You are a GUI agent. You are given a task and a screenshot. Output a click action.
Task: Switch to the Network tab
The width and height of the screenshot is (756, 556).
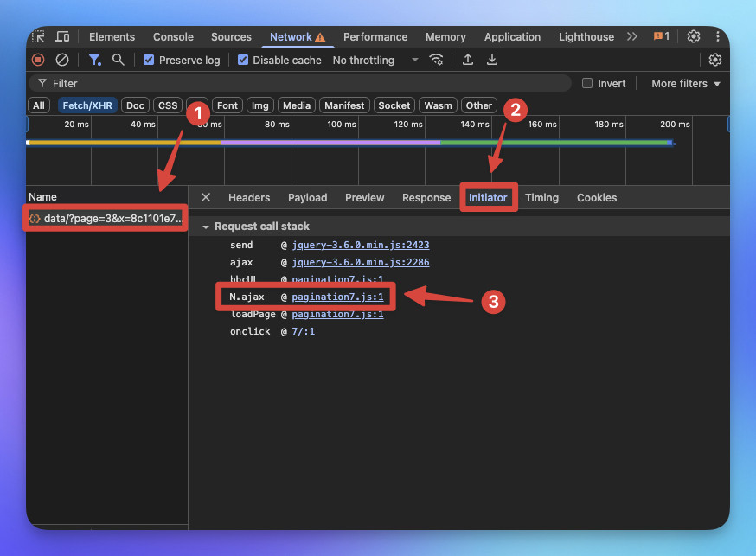coord(298,36)
